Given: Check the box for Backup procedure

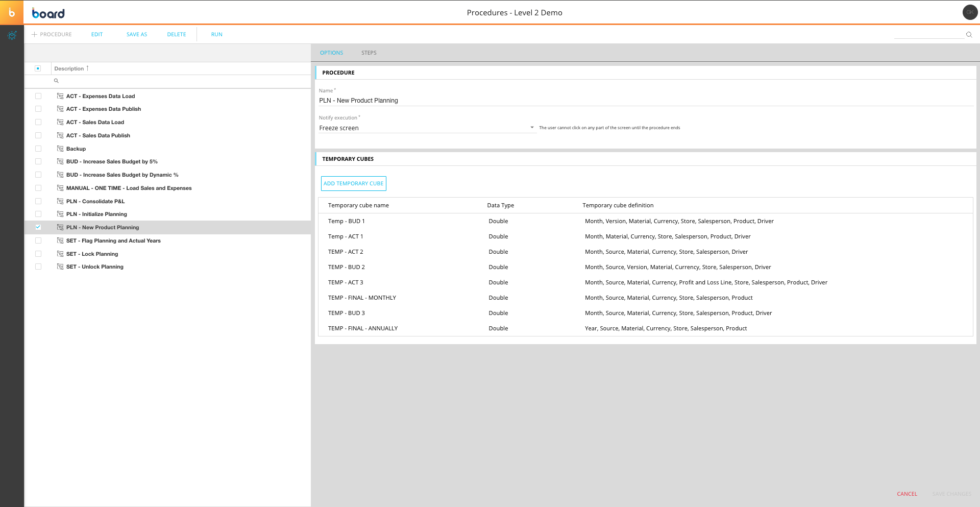Looking at the screenshot, I should [x=38, y=149].
